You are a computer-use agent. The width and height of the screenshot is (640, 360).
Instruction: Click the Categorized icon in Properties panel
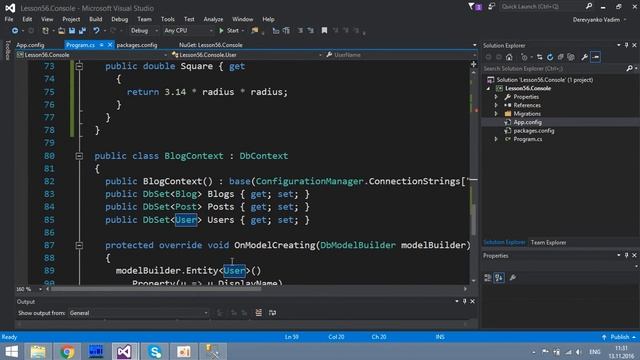(x=488, y=278)
